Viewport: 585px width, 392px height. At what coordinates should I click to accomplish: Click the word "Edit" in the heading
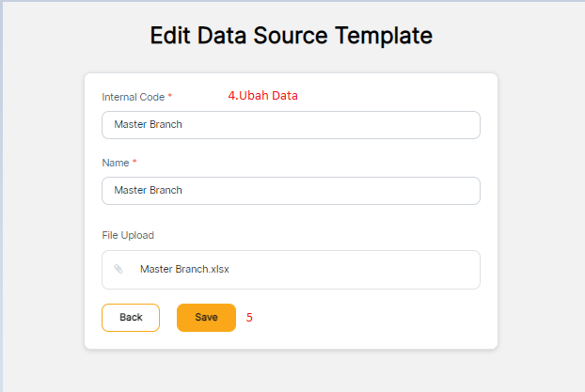(171, 36)
